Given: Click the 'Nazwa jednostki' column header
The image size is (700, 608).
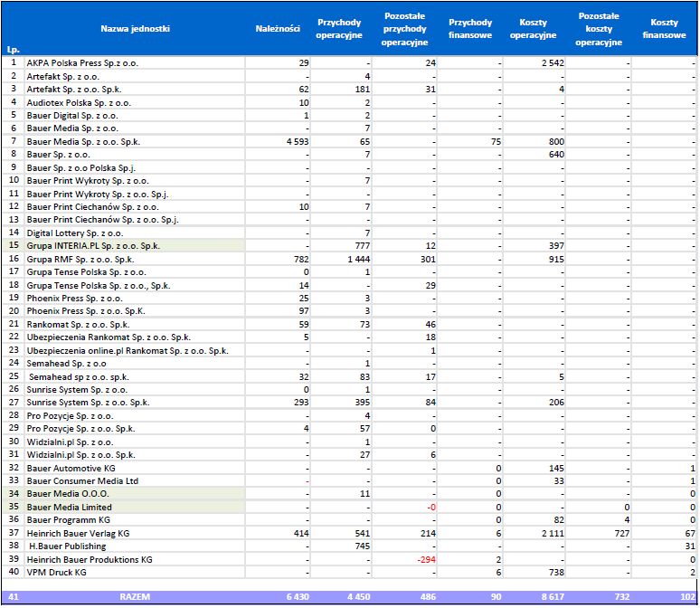Looking at the screenshot, I should [135, 29].
